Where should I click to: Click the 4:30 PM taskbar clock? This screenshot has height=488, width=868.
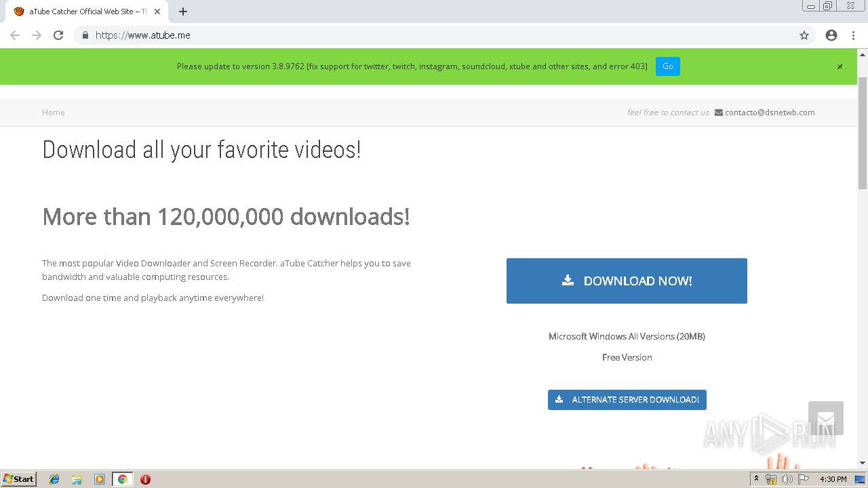click(833, 479)
